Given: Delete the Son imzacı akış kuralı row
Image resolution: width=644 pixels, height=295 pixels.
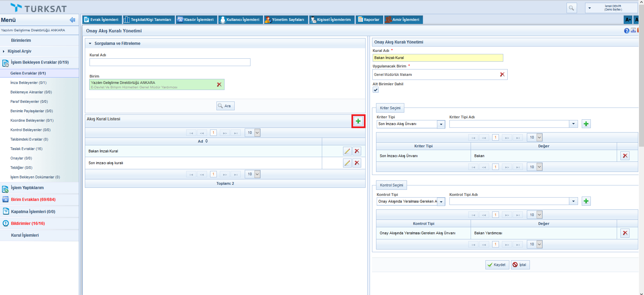Looking at the screenshot, I should tap(357, 163).
